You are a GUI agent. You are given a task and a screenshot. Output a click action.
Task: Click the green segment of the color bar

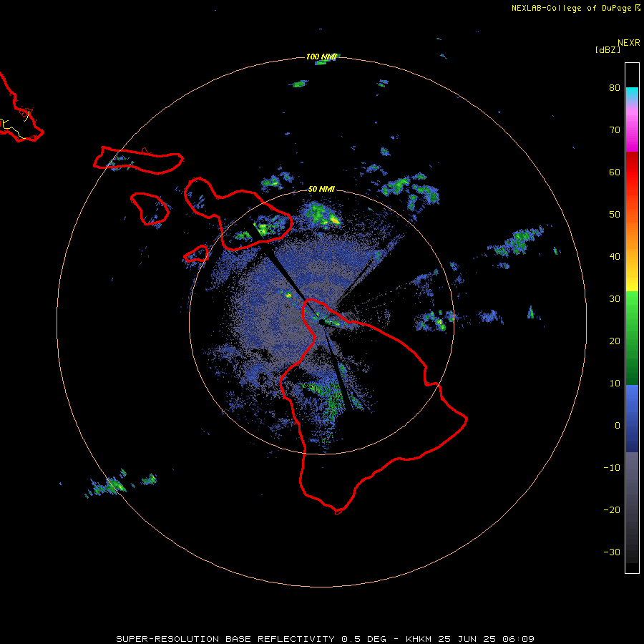tap(632, 338)
